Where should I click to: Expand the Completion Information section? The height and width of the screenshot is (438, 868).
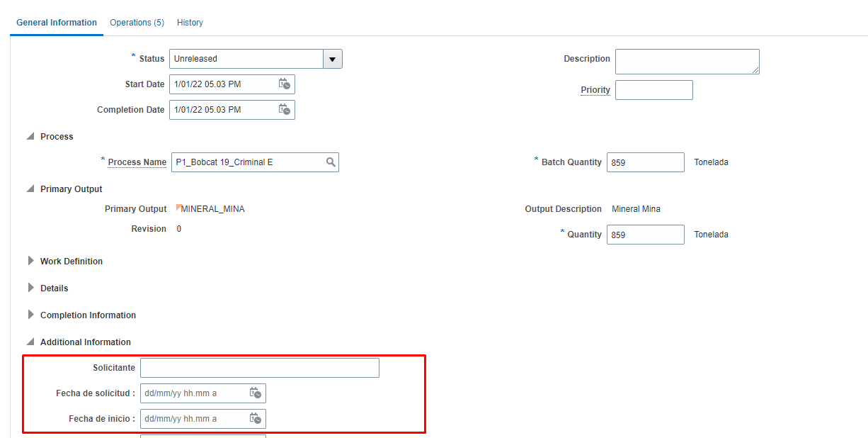30,315
